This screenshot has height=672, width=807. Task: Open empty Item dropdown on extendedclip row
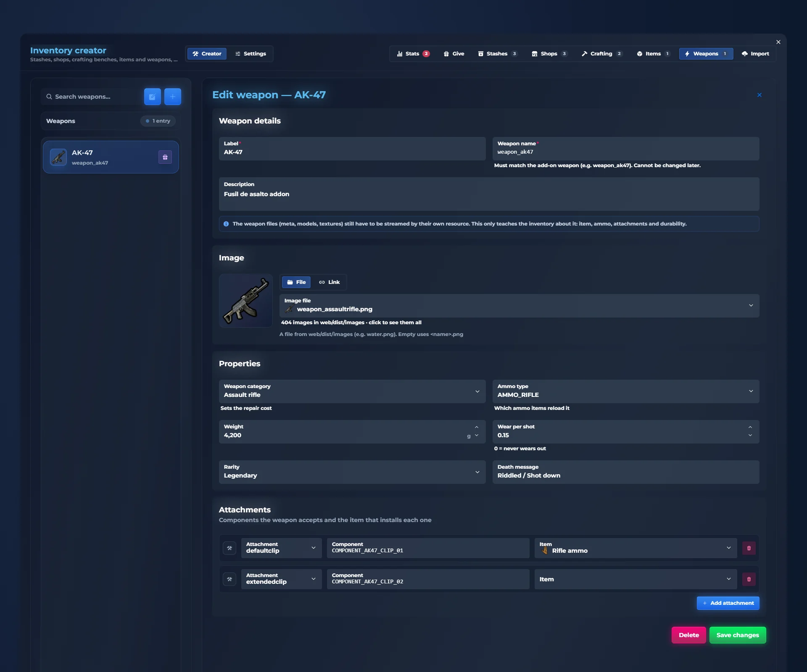pyautogui.click(x=636, y=579)
